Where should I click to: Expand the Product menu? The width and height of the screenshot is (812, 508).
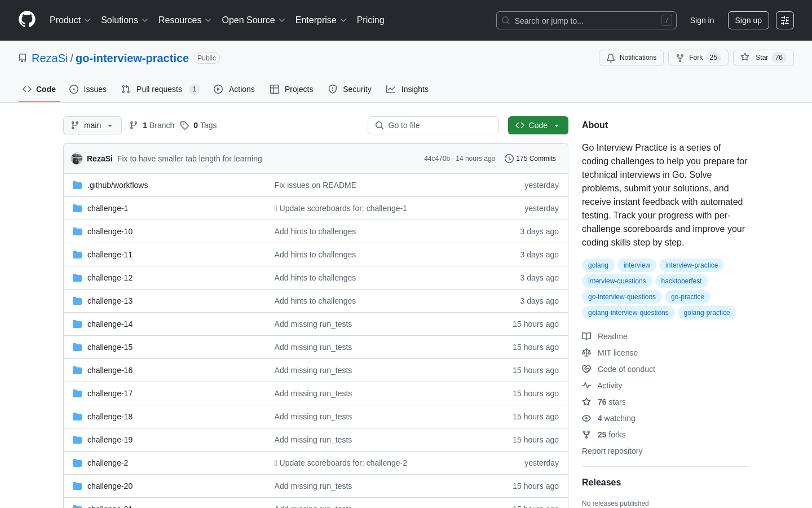coord(70,20)
